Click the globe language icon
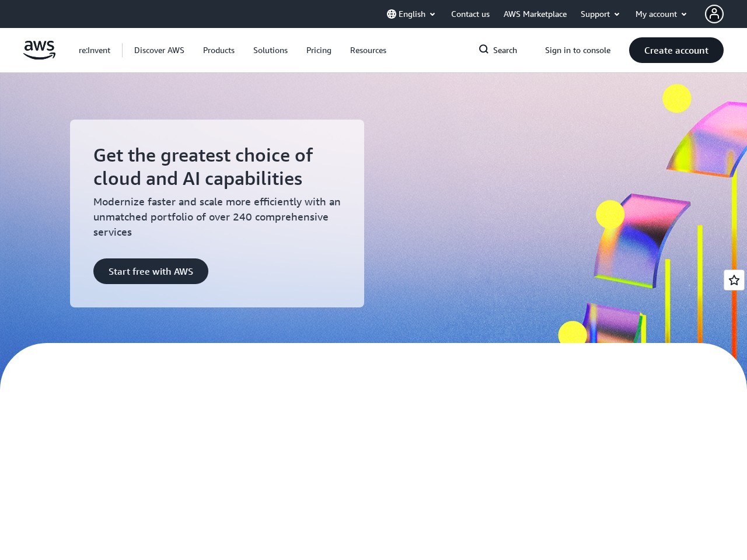 click(x=392, y=14)
